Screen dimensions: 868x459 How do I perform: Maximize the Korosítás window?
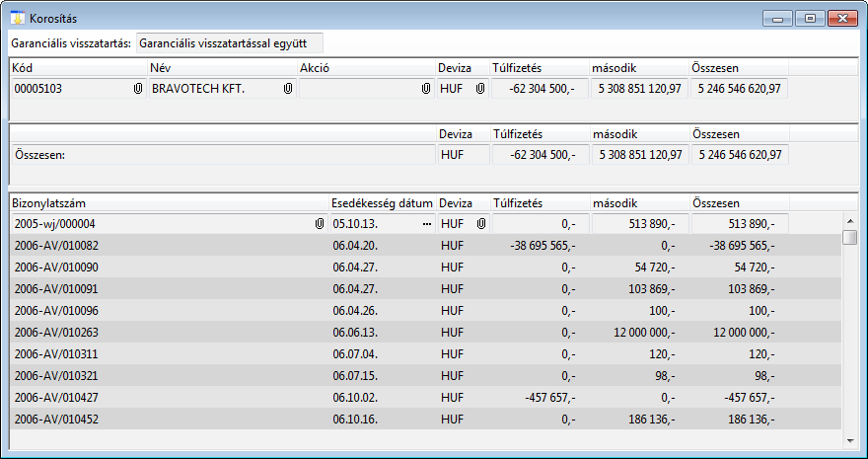[810, 18]
